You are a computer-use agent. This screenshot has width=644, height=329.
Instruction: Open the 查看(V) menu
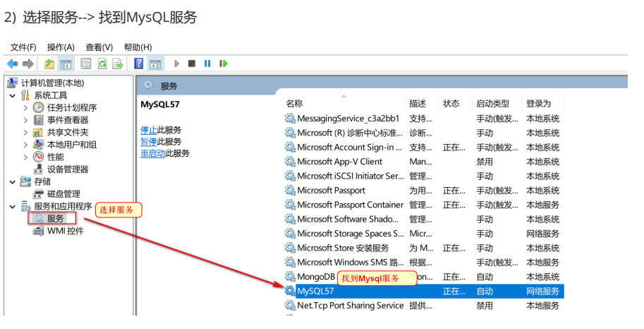[x=99, y=47]
